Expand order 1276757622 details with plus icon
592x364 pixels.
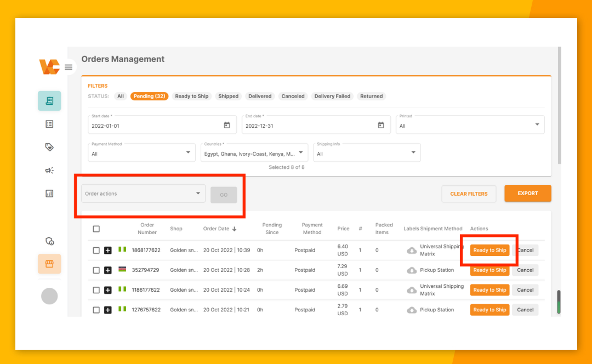[108, 310]
